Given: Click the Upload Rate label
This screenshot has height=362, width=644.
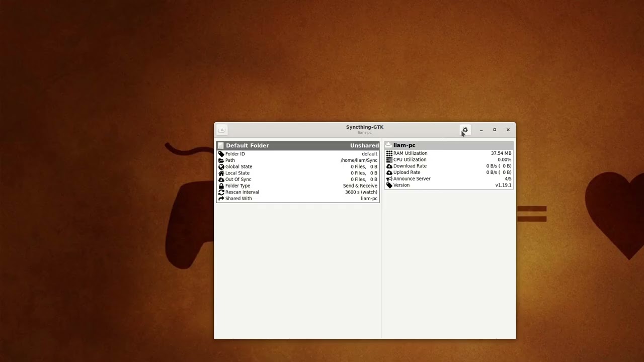Looking at the screenshot, I should [x=407, y=172].
